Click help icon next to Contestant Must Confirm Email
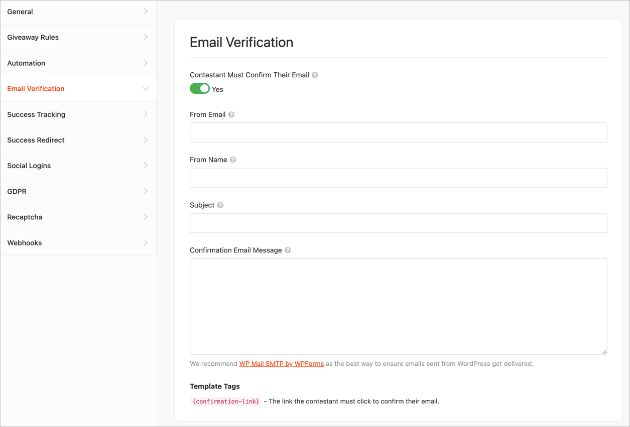This screenshot has height=427, width=630. [316, 75]
